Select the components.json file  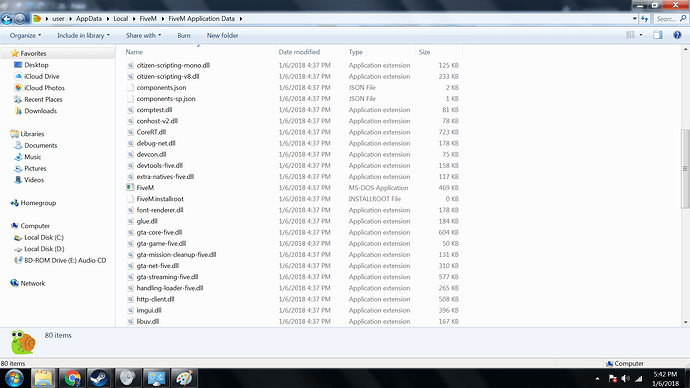pos(161,88)
